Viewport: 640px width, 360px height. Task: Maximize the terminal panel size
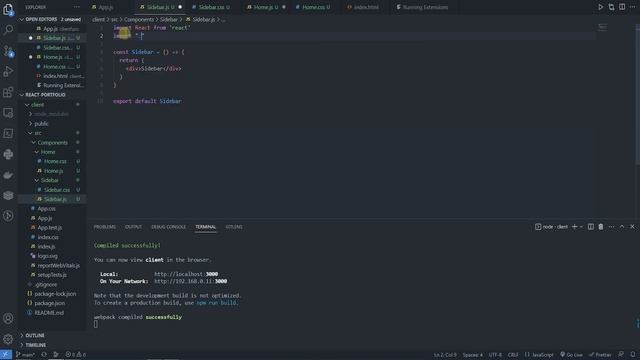click(622, 227)
